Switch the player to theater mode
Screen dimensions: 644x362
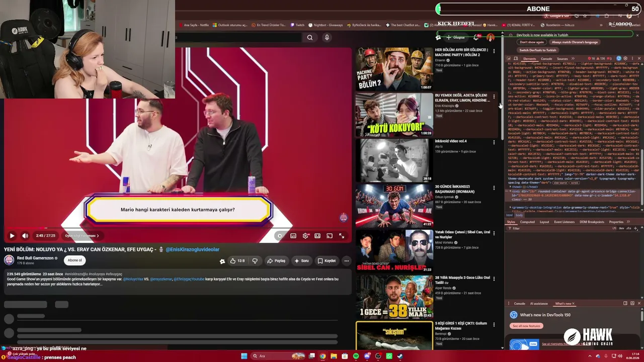(317, 236)
